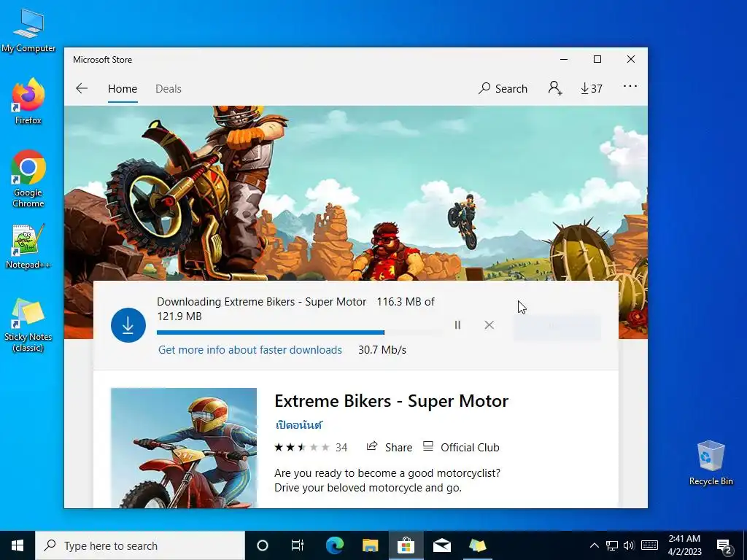Select the Notepad++ desktop shortcut
The height and width of the screenshot is (560, 747).
28,246
